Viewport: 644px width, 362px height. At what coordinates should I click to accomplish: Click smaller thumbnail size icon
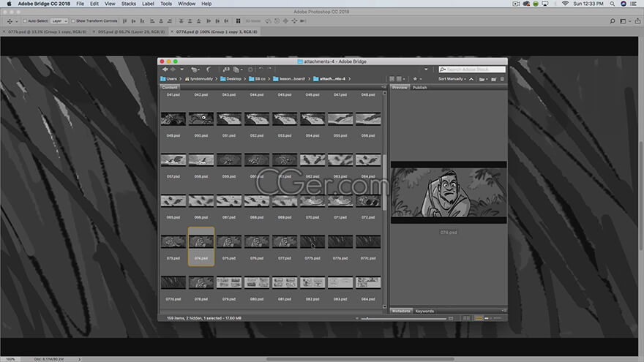pyautogui.click(x=357, y=319)
